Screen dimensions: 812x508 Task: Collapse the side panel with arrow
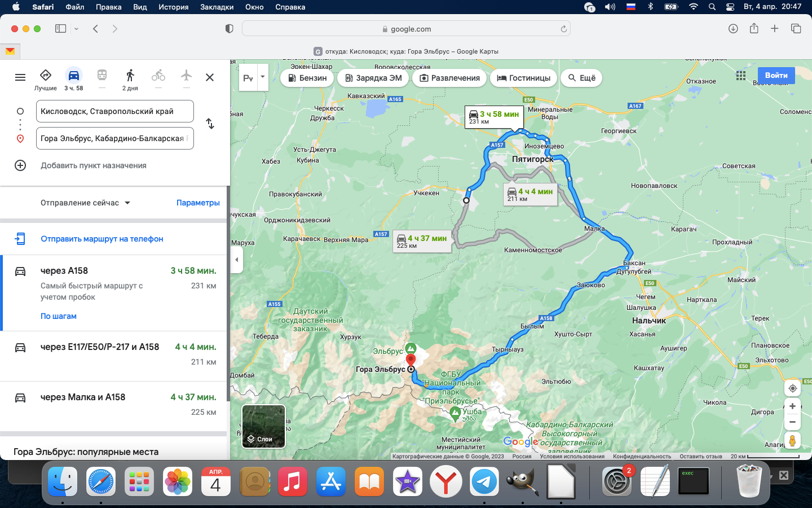coord(237,260)
